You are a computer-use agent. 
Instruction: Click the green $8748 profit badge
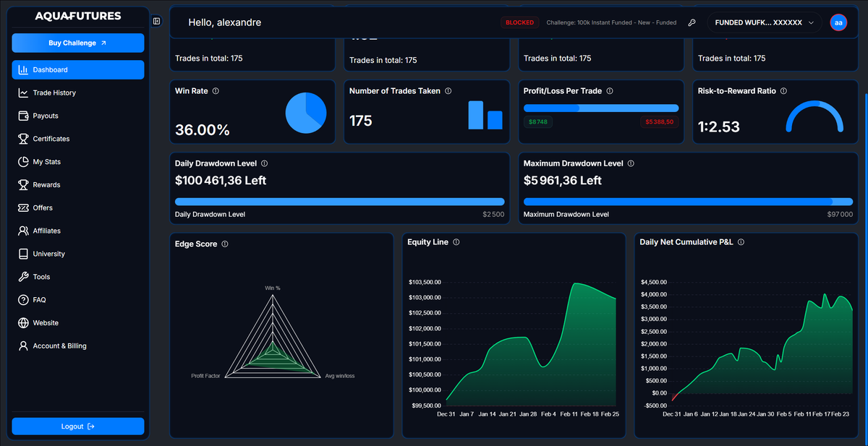pos(538,122)
